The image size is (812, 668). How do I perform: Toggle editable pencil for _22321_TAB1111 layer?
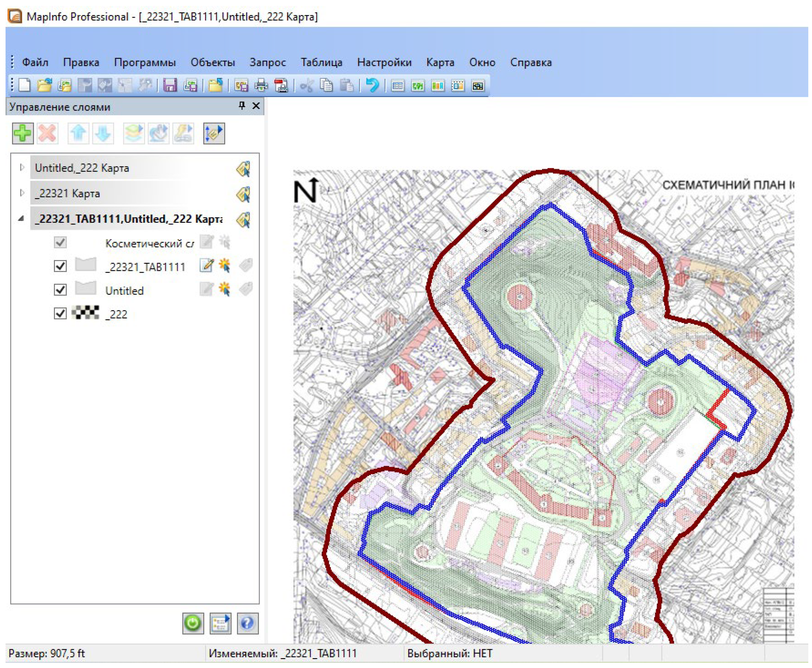(207, 266)
